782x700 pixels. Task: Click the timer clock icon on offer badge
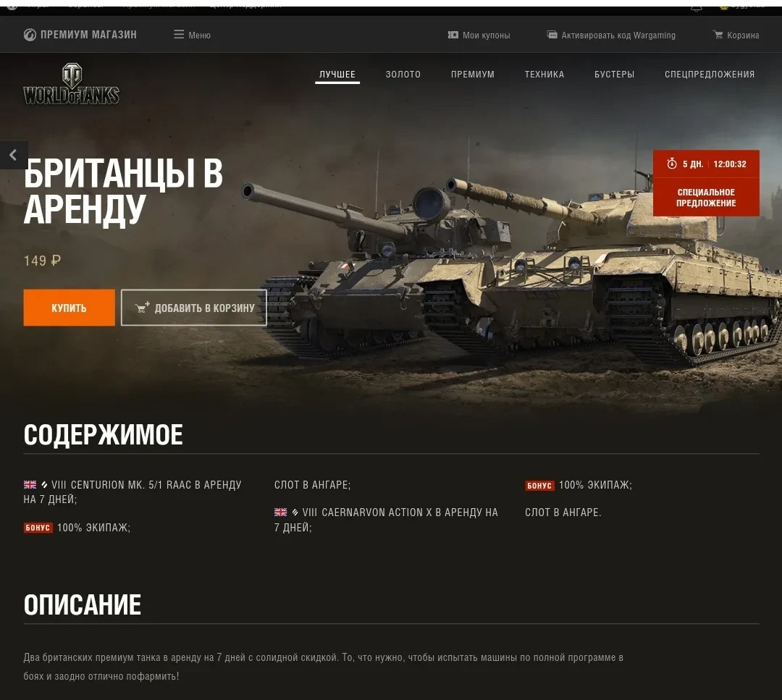672,164
